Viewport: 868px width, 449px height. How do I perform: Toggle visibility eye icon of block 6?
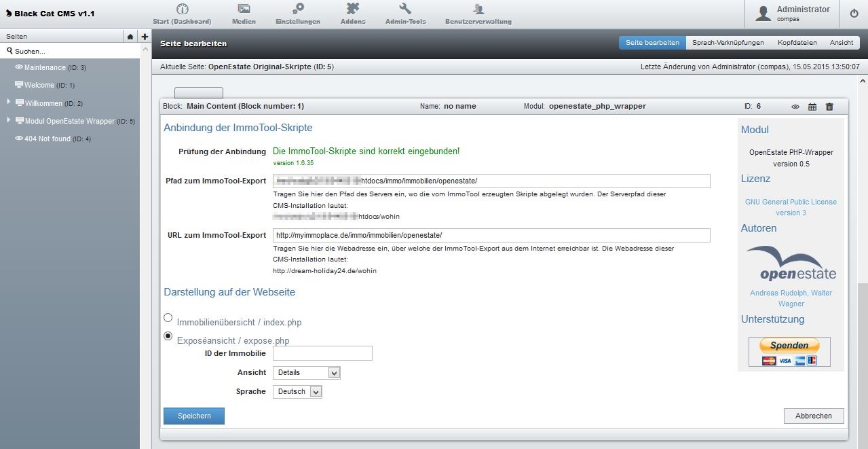click(795, 107)
